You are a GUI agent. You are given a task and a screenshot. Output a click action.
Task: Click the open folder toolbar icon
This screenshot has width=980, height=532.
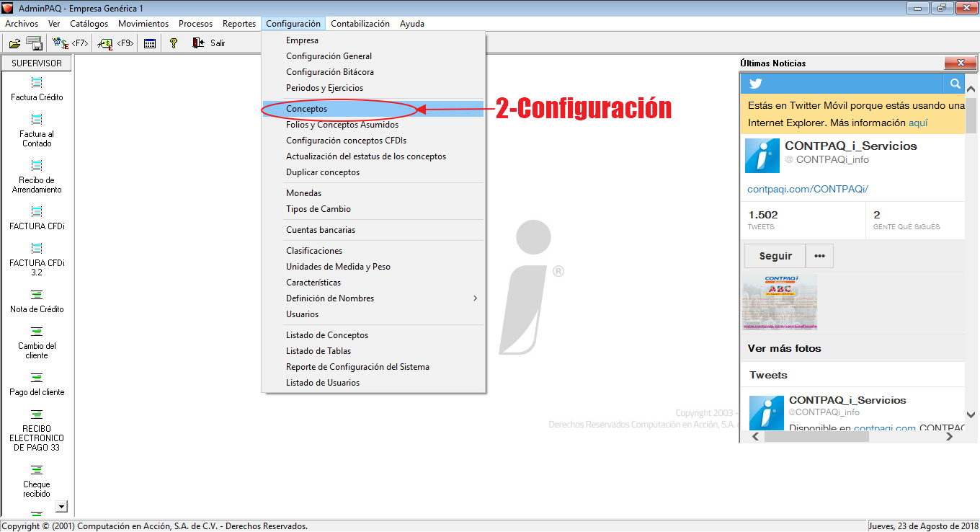(14, 43)
